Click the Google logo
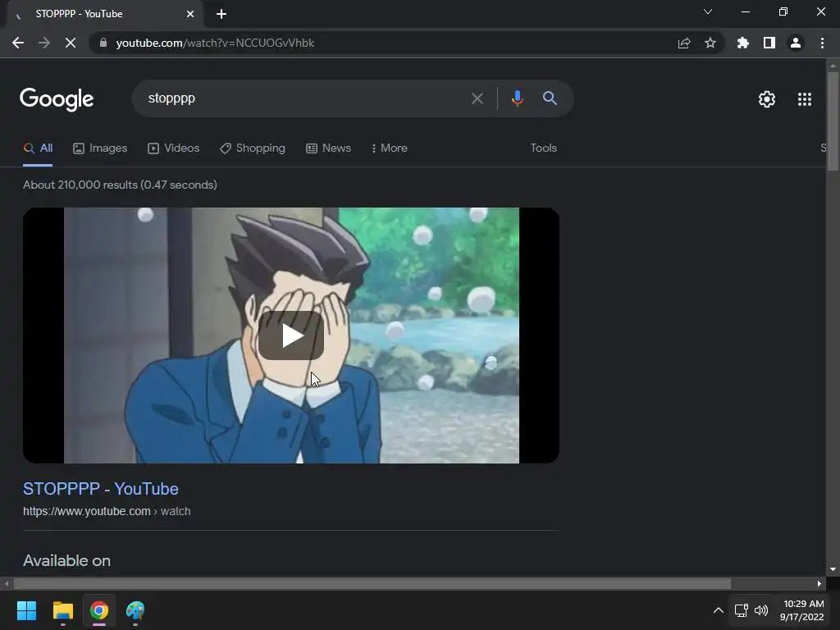This screenshot has height=630, width=840. coord(57,99)
